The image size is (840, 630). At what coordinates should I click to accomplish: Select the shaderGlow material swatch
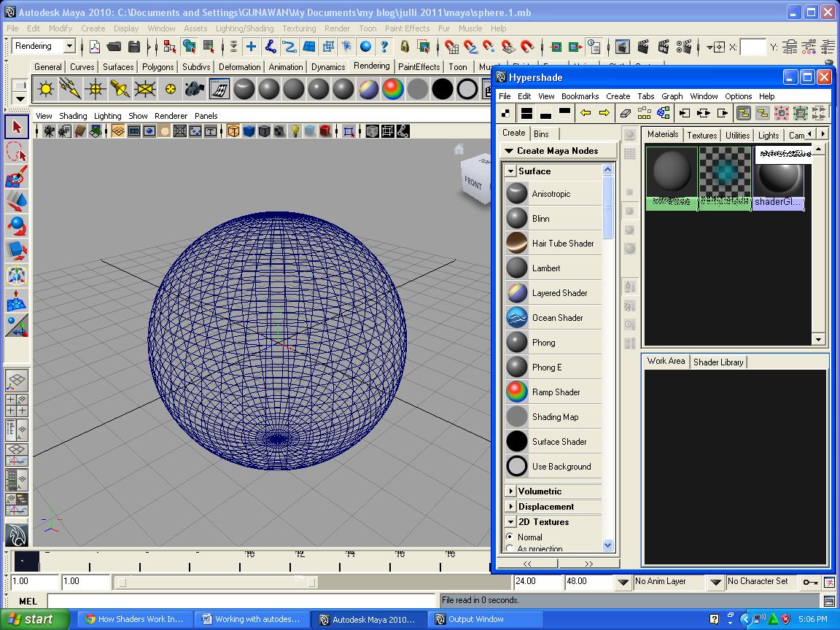pyautogui.click(x=779, y=179)
